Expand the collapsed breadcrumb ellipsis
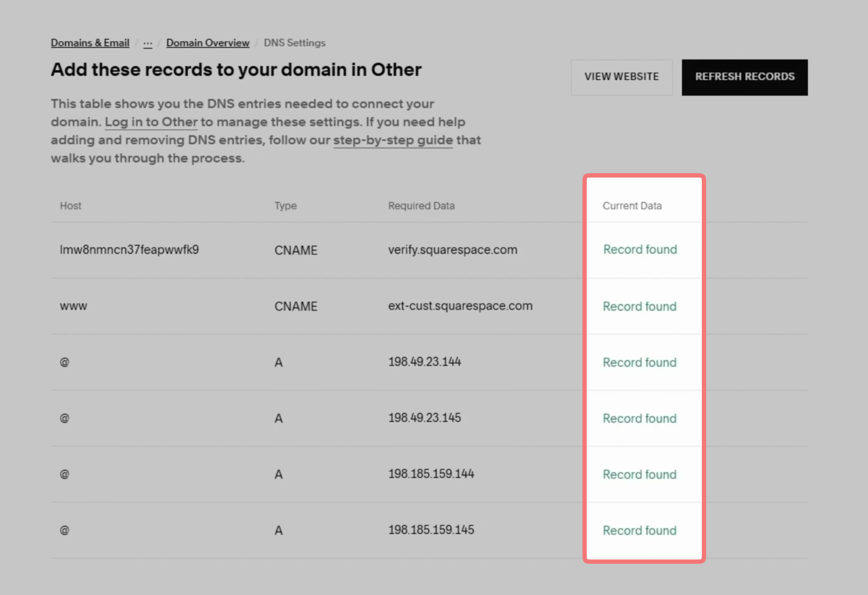Viewport: 868px width, 595px height. coord(148,43)
